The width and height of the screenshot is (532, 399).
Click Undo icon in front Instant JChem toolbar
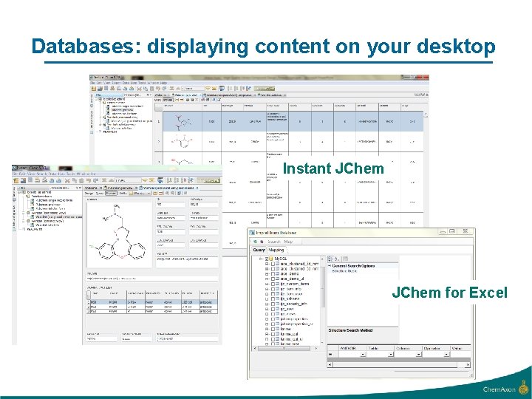pos(88,180)
